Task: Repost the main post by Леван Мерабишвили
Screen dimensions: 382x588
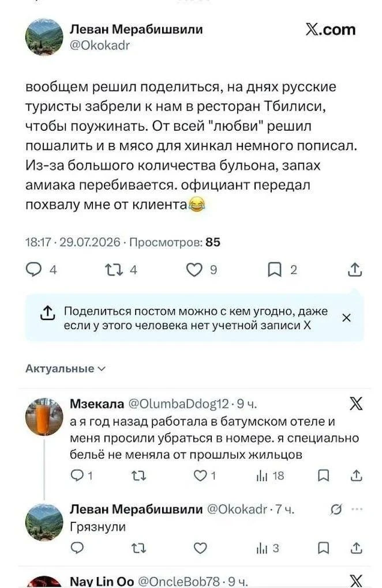Action: tap(114, 270)
